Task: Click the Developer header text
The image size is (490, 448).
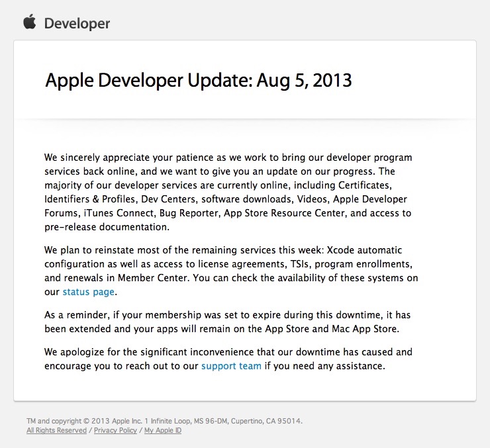Action: [77, 23]
